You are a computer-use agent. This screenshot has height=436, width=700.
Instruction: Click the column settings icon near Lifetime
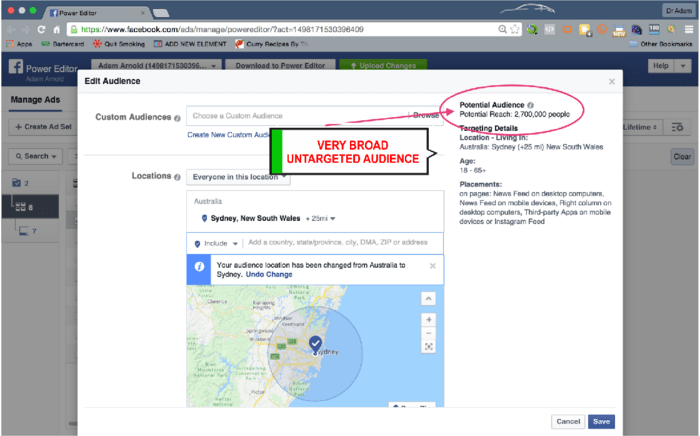tap(677, 127)
